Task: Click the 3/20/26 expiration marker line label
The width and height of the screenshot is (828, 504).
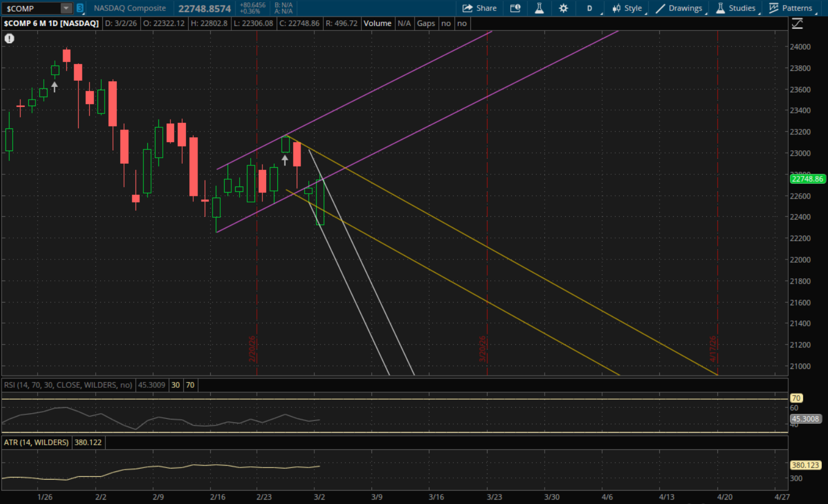Action: click(482, 349)
